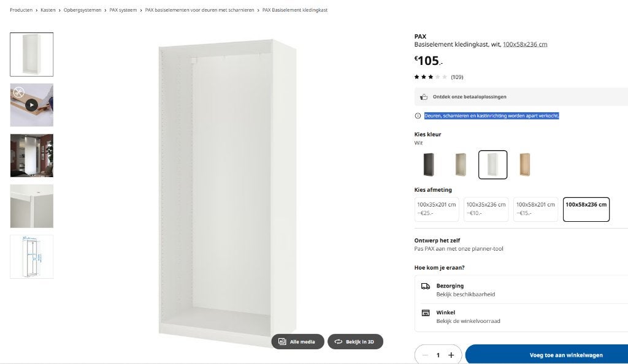Click the Winkel store icon

(426, 313)
